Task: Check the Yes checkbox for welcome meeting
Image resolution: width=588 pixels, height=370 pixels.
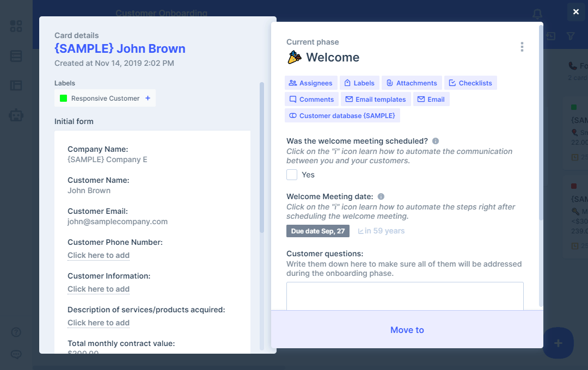Action: [x=292, y=175]
